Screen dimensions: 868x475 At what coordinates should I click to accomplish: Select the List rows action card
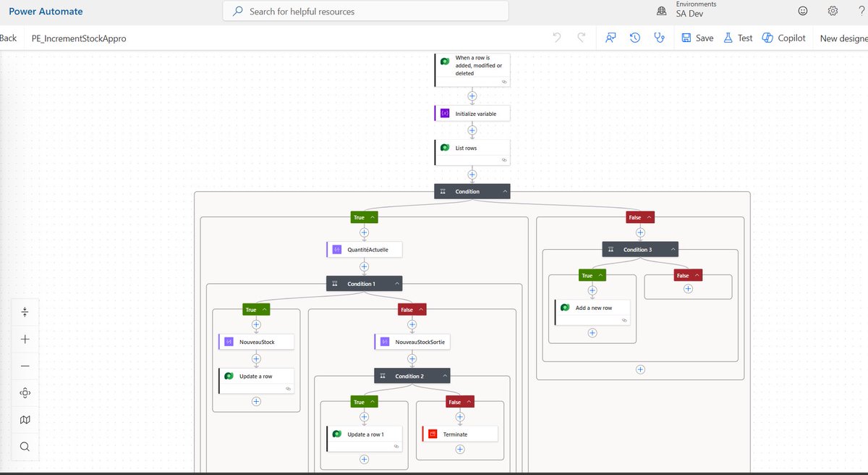point(472,152)
